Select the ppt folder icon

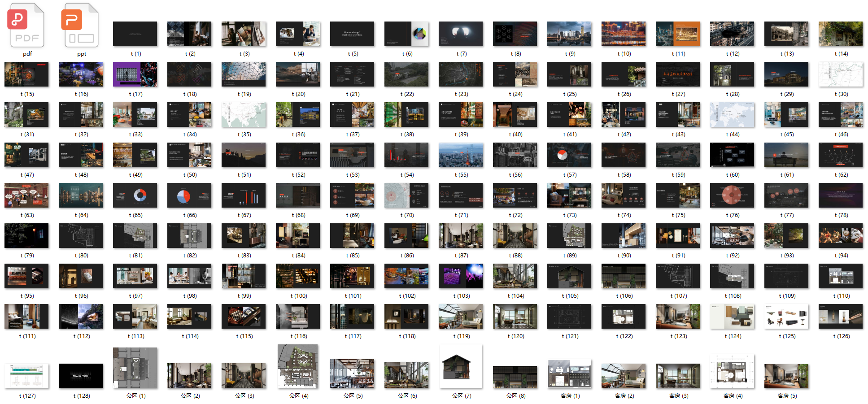[x=81, y=26]
